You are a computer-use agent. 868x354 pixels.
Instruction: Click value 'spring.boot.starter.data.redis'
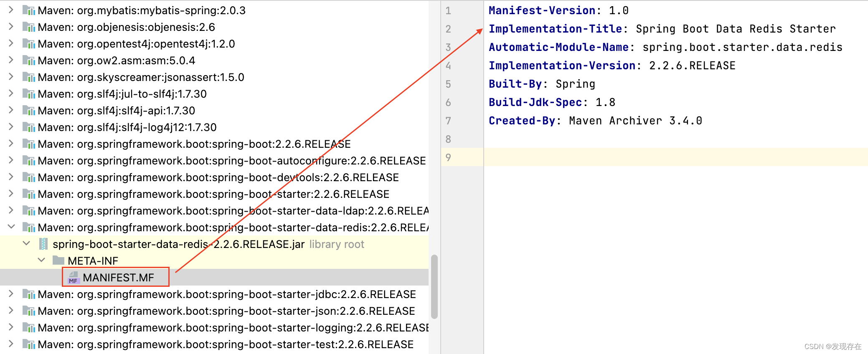pyautogui.click(x=742, y=47)
